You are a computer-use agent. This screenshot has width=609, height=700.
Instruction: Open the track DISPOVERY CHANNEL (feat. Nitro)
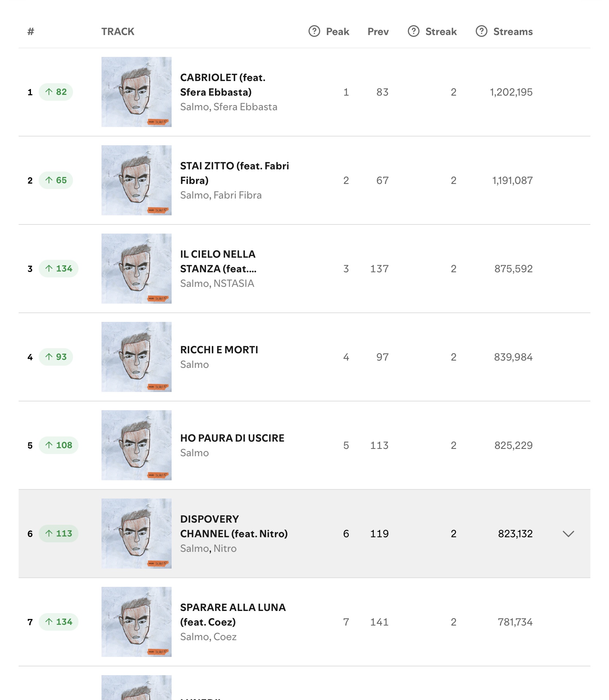click(234, 526)
